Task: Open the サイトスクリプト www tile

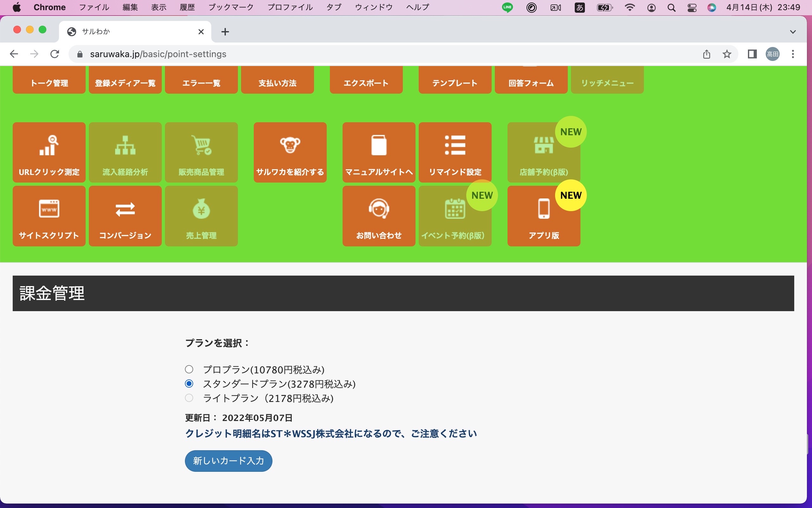Action: 49,216
